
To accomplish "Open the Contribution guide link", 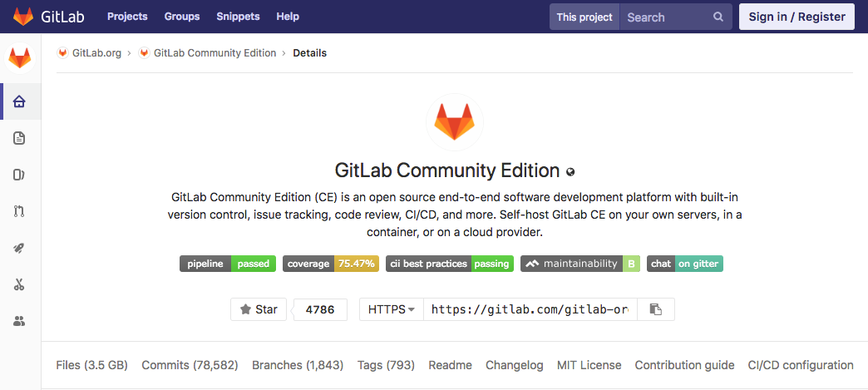I will [x=685, y=365].
